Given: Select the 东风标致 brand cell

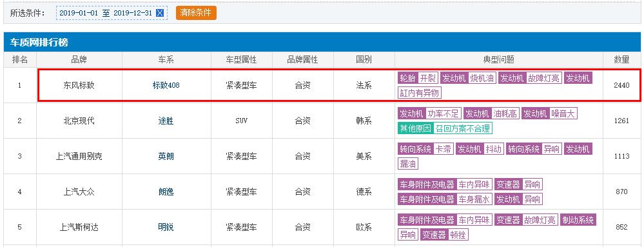Looking at the screenshot, I should [79, 86].
